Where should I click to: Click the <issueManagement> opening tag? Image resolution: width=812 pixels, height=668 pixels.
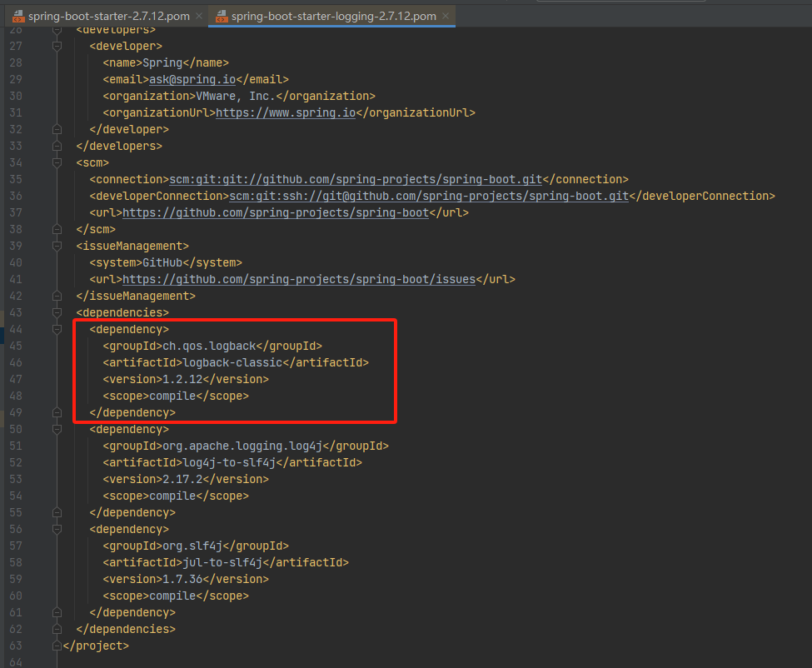[x=132, y=246]
